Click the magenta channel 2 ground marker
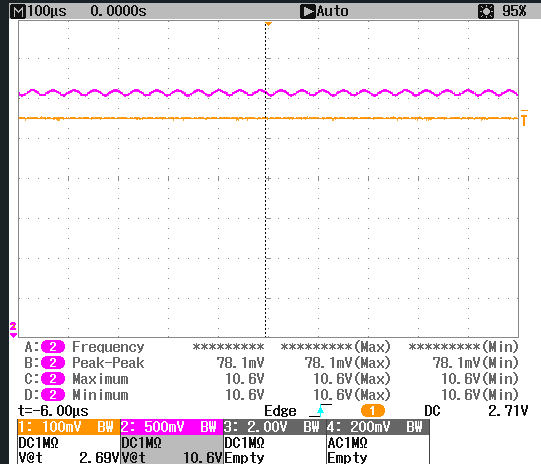Viewport: 541px width, 464px height. (13, 330)
